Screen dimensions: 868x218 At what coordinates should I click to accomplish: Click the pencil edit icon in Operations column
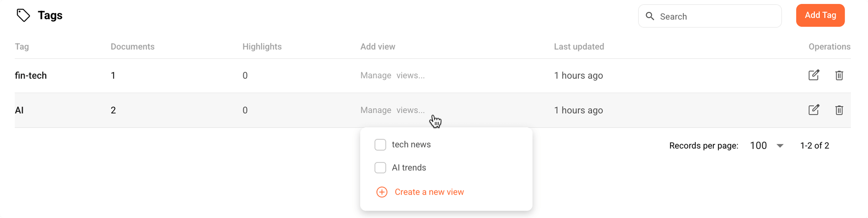[x=814, y=75]
